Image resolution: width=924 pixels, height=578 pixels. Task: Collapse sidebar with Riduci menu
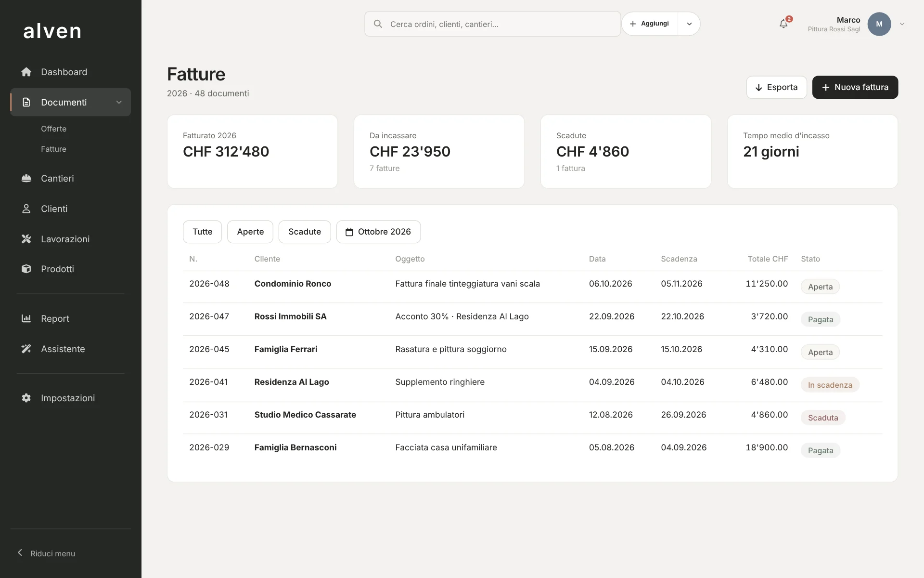[x=47, y=553]
